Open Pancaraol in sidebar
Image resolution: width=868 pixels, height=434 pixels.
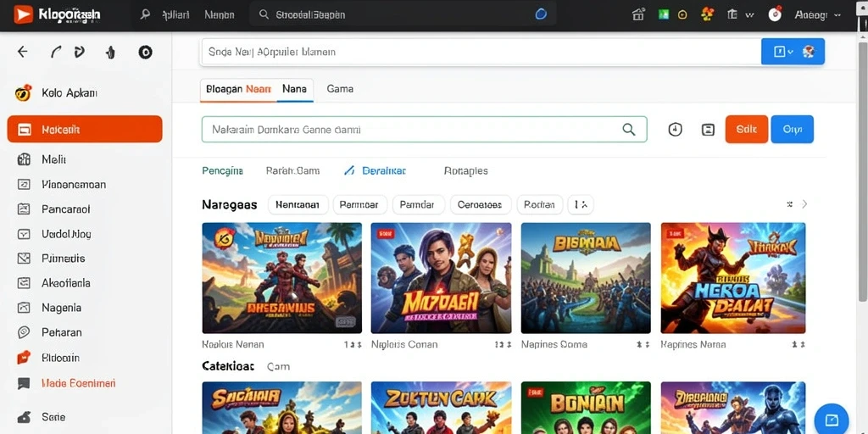tap(53, 209)
